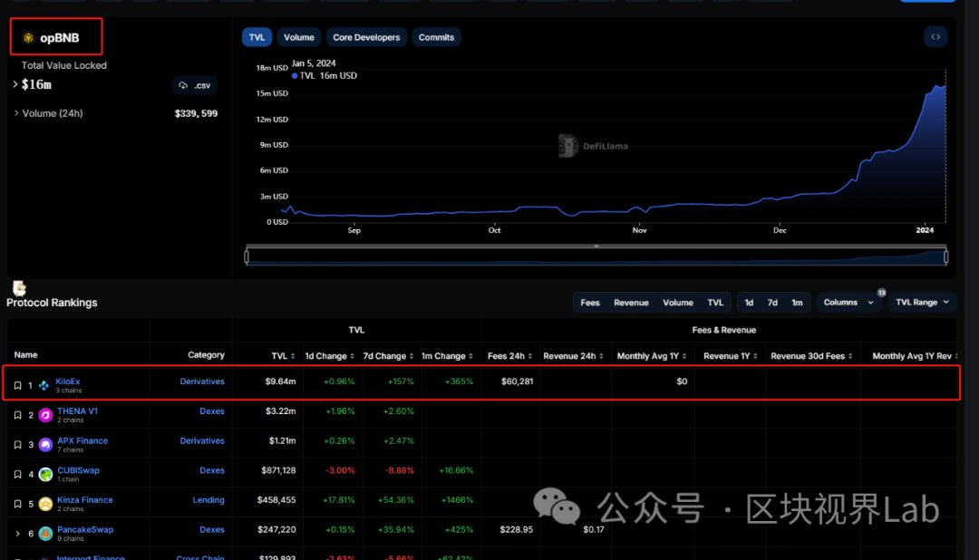Image resolution: width=979 pixels, height=560 pixels.
Task: Toggle Volume columns in Protocol Rankings
Action: [x=678, y=303]
